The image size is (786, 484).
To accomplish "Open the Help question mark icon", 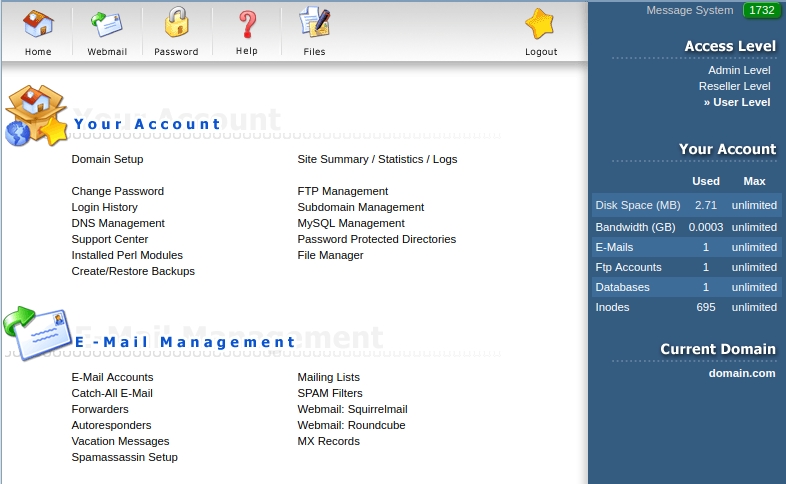I will 246,23.
